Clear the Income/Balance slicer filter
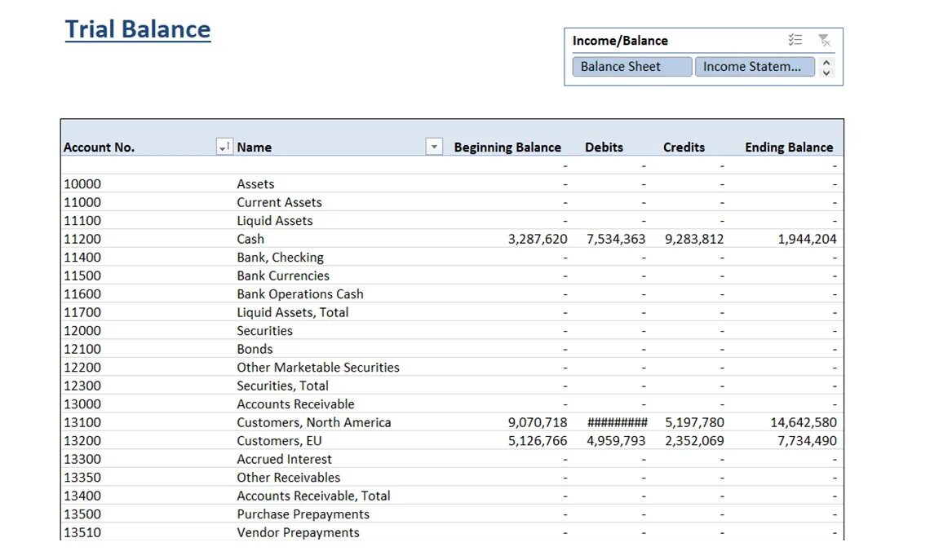 [x=825, y=40]
